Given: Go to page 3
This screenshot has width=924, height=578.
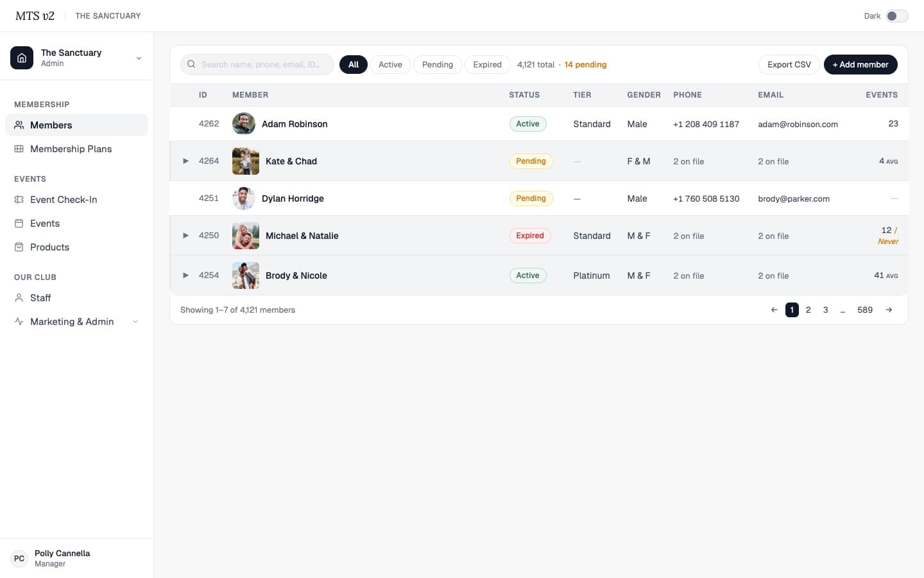Looking at the screenshot, I should coord(826,310).
